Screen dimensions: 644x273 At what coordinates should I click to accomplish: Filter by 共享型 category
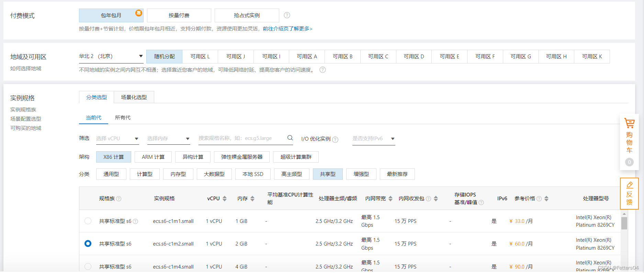point(328,174)
